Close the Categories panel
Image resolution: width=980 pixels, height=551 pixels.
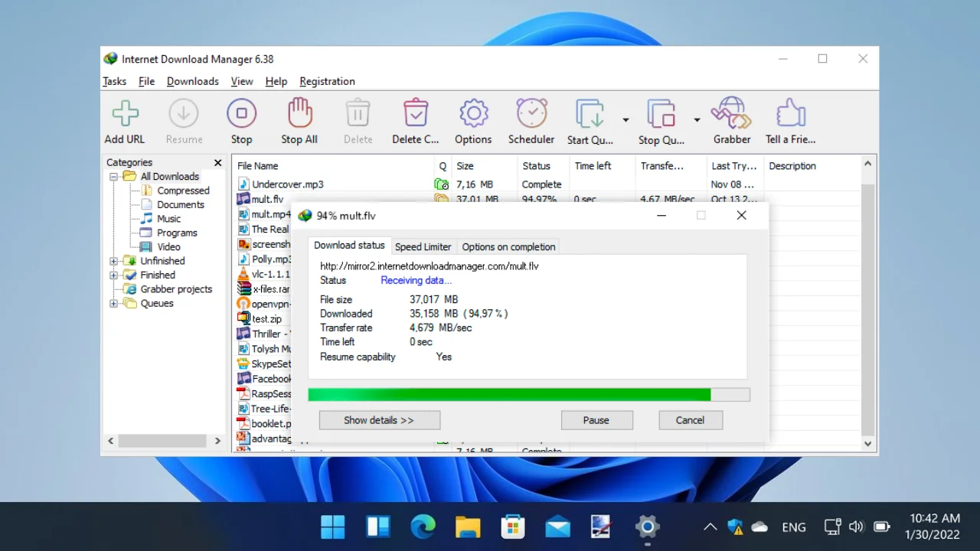pyautogui.click(x=218, y=162)
